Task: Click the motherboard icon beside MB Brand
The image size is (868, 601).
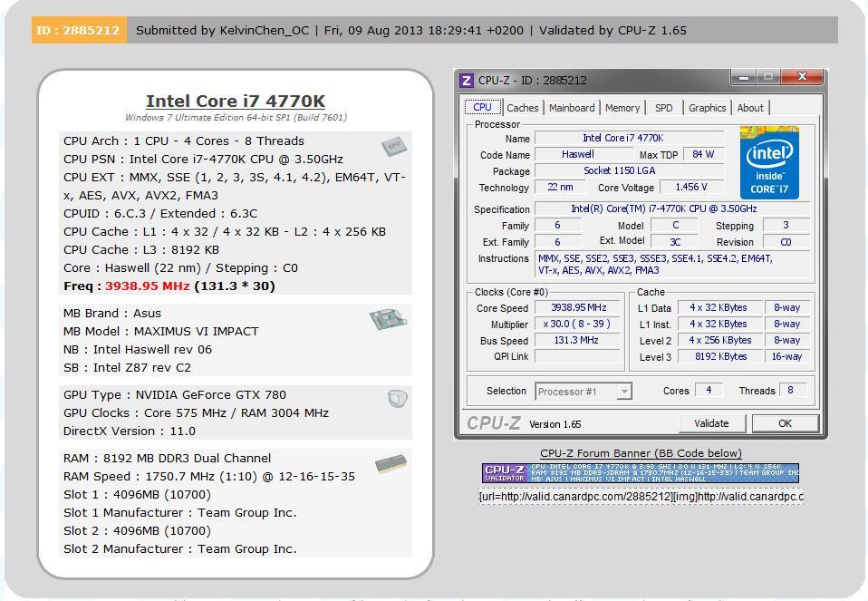Action: [388, 320]
